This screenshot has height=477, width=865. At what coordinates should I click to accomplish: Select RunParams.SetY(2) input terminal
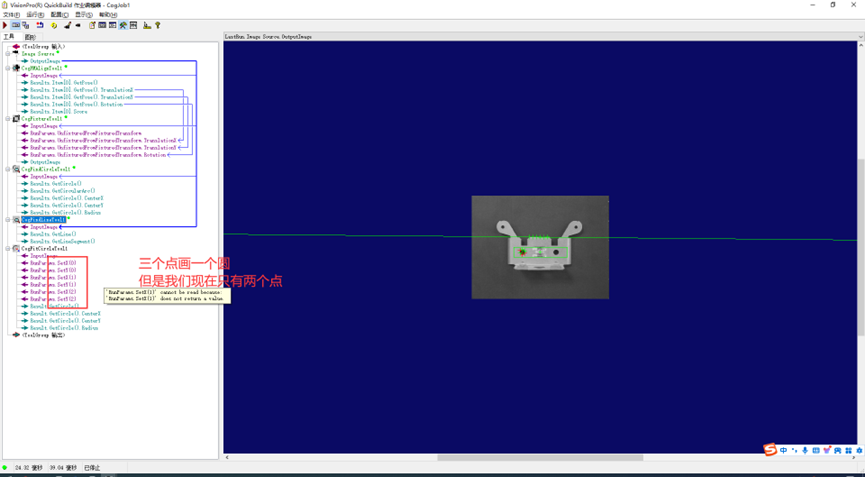click(53, 299)
